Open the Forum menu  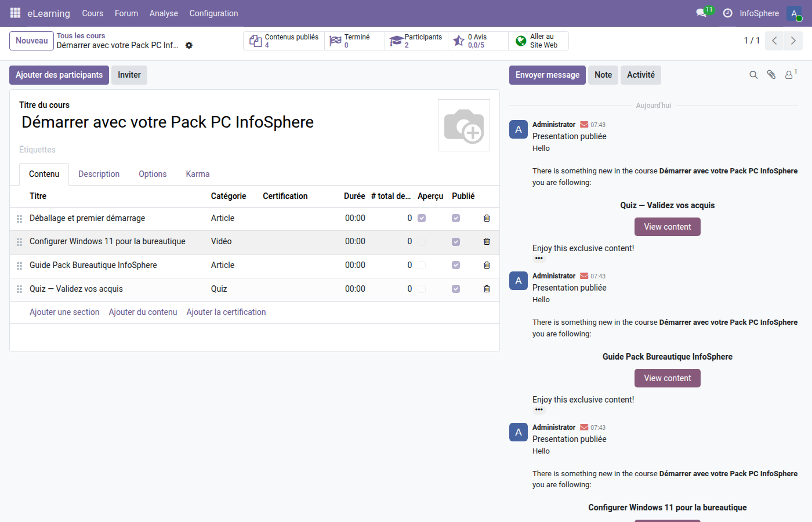coord(126,13)
